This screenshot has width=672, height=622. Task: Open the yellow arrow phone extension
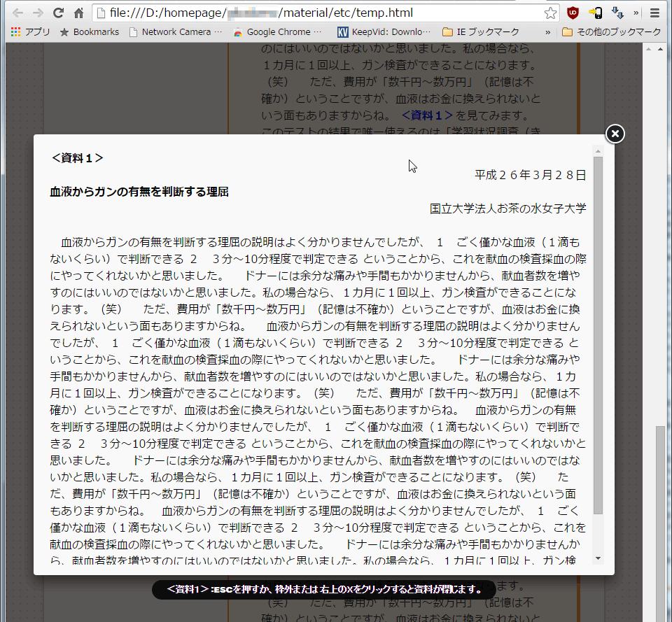pyautogui.click(x=595, y=13)
